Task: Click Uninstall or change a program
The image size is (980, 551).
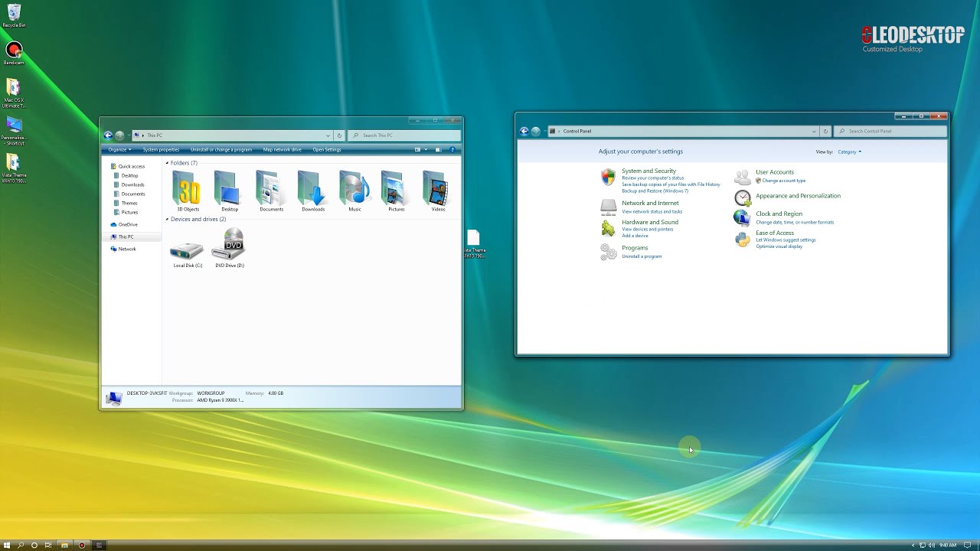Action: tap(221, 150)
